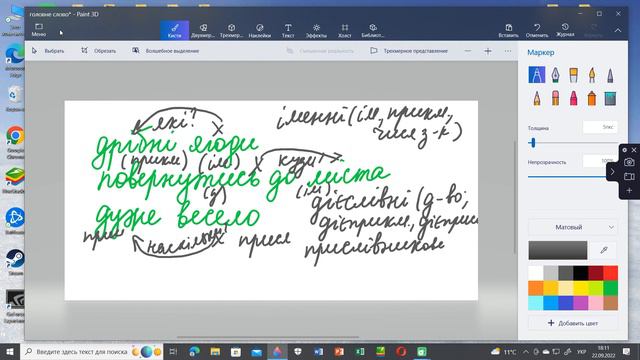
Task: Click the Вставить paste button
Action: click(x=509, y=30)
